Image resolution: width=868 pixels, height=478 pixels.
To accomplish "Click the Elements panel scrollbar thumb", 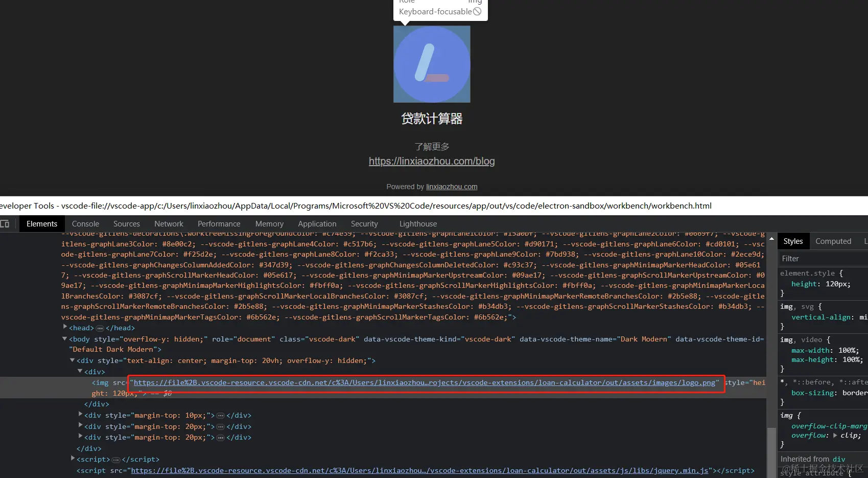I will [771, 452].
